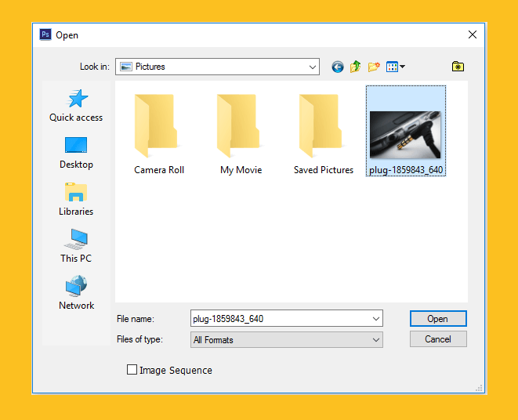Close the Open dialog window
The height and width of the screenshot is (420, 518).
(x=473, y=34)
